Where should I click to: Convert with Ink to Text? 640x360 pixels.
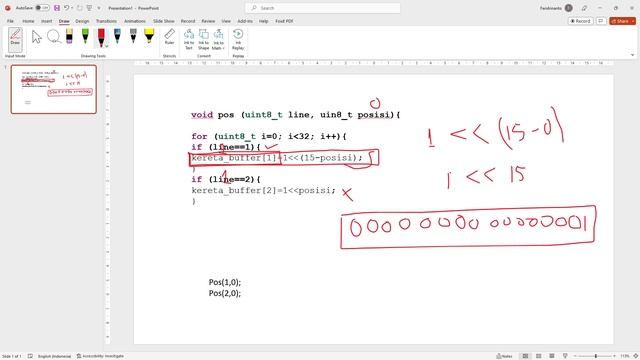(x=189, y=39)
